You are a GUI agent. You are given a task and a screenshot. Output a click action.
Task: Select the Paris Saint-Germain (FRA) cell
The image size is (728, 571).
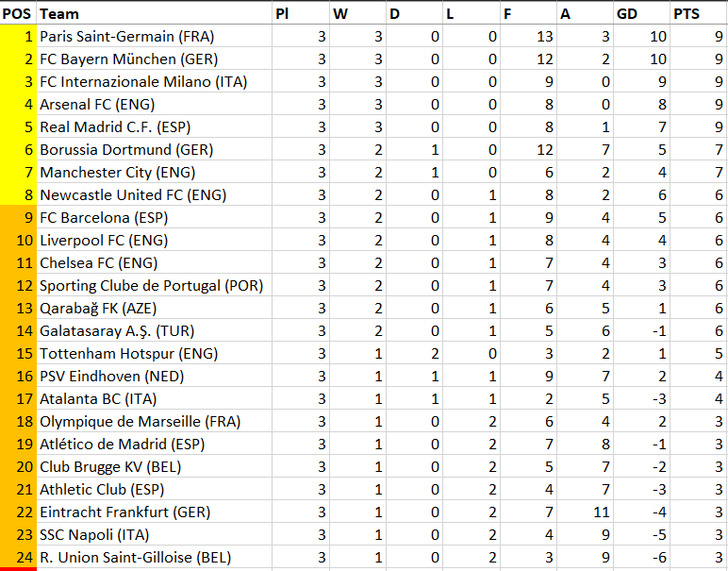154,36
